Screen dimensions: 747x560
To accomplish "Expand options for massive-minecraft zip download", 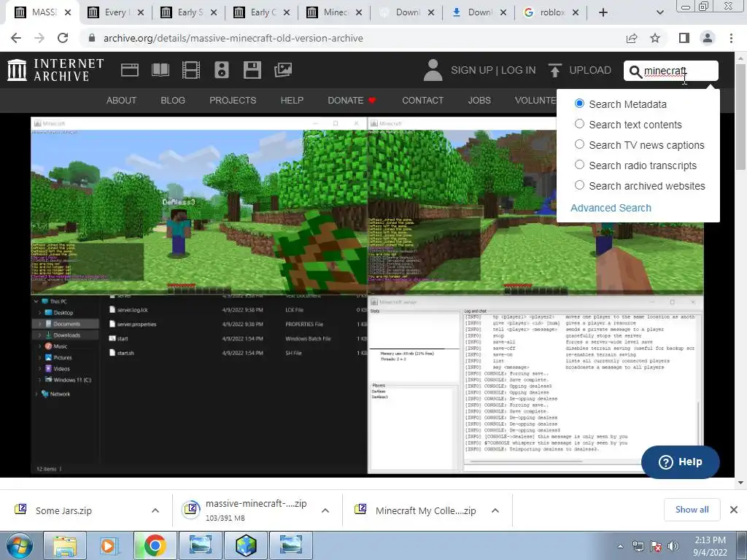I will pos(325,510).
